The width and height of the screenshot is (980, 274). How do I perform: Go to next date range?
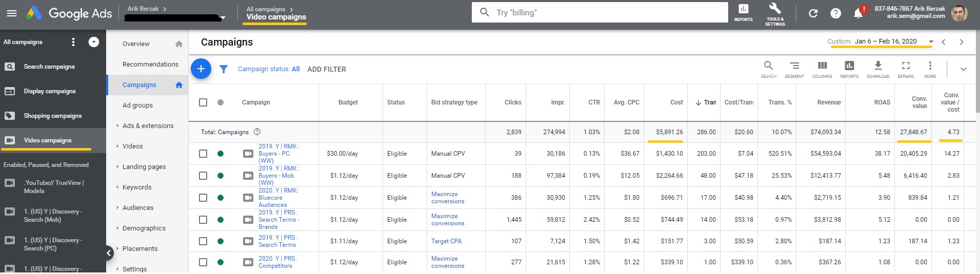(962, 42)
